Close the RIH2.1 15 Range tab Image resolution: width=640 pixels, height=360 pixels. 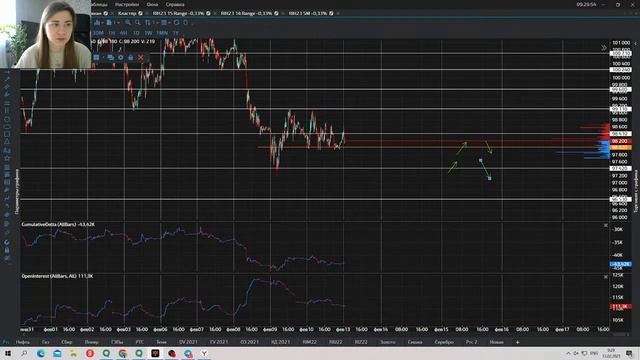215,13
